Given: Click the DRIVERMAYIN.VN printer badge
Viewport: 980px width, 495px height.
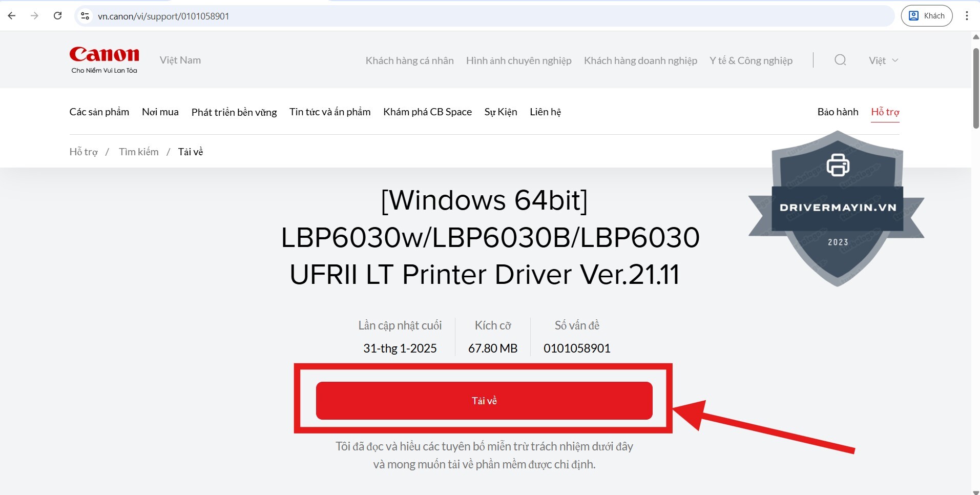Looking at the screenshot, I should [x=837, y=209].
